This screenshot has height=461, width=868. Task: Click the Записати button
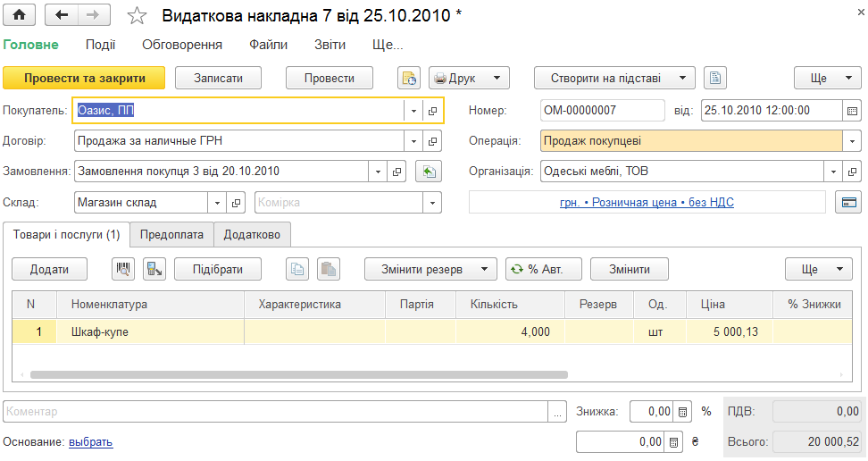point(218,78)
